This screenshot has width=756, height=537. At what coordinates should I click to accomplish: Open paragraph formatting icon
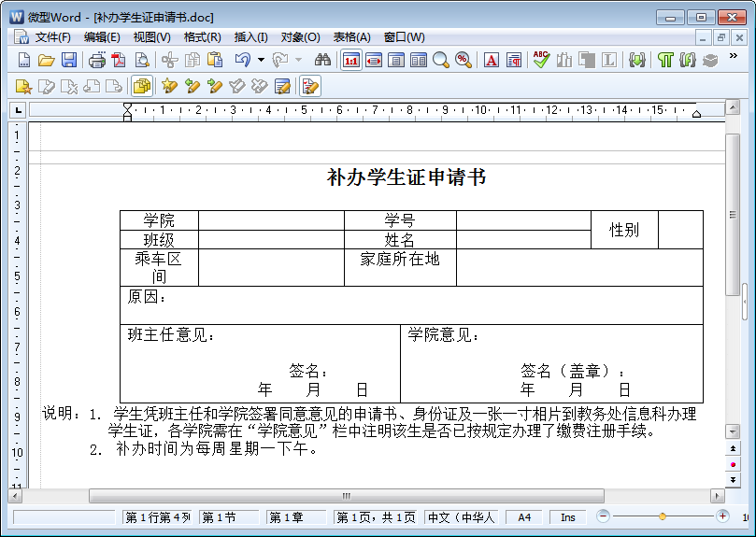click(x=514, y=61)
